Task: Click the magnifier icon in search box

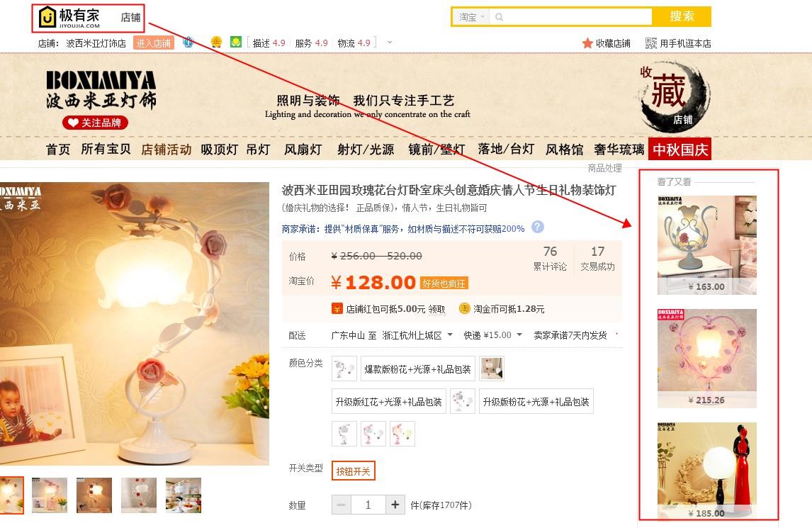Action: [x=500, y=17]
